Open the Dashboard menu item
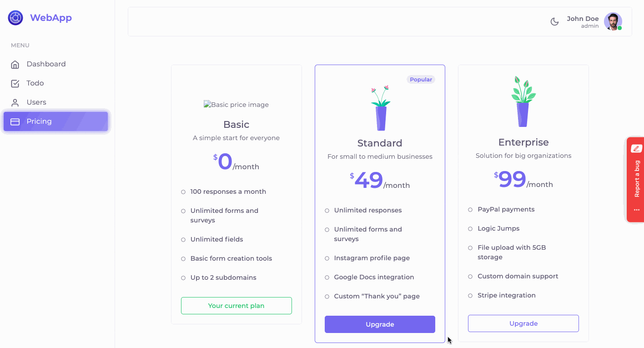 [x=46, y=64]
